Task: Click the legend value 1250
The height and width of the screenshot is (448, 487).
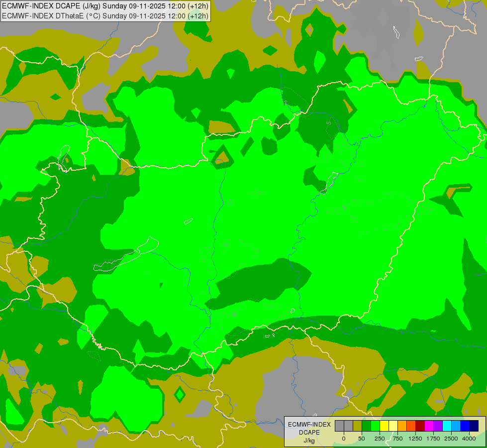Action: click(415, 439)
